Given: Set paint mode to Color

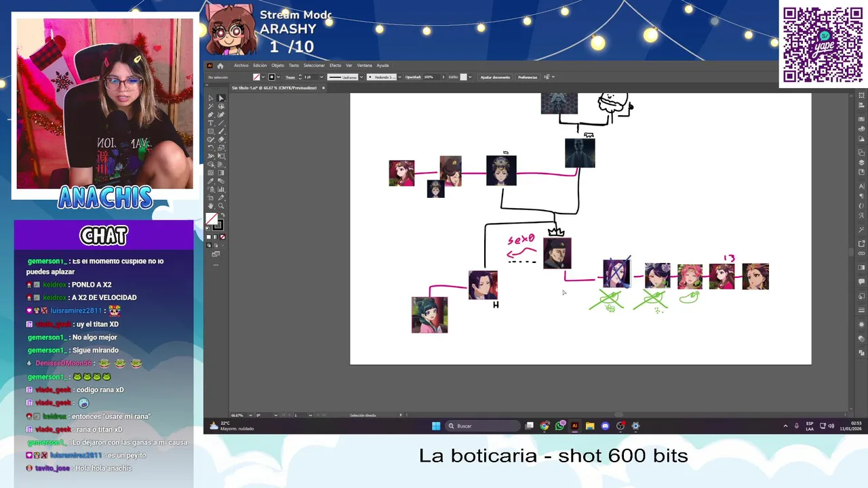Looking at the screenshot, I should pyautogui.click(x=209, y=237).
